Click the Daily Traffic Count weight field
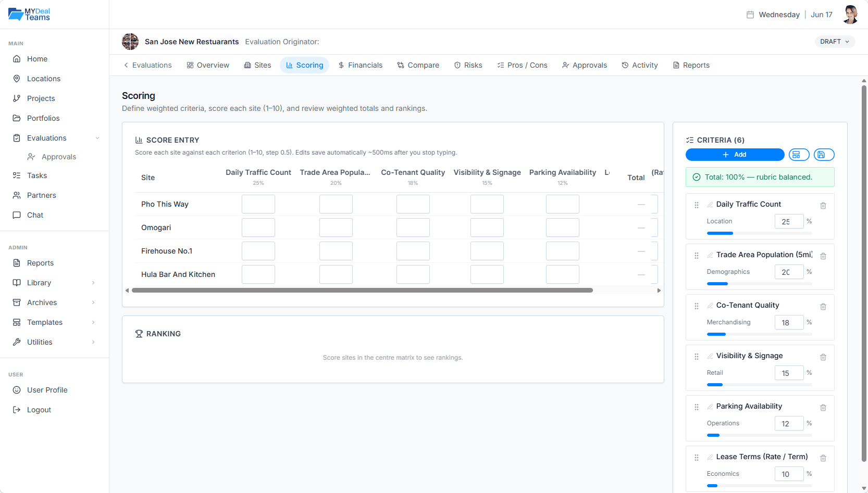Screen dimensions: 868x493 pyautogui.click(x=789, y=221)
